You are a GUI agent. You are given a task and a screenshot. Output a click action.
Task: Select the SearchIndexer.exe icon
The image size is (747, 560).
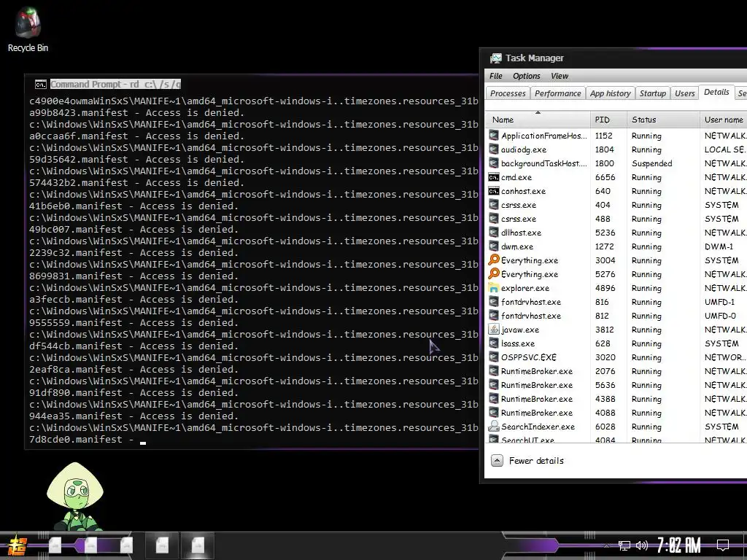[x=494, y=426]
